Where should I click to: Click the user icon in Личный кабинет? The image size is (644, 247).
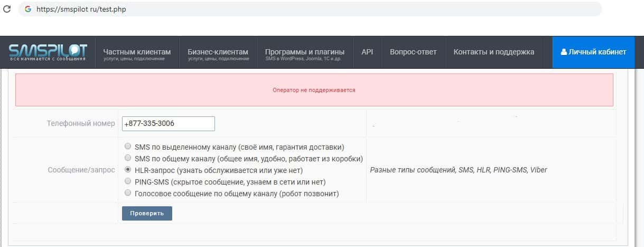coord(564,52)
